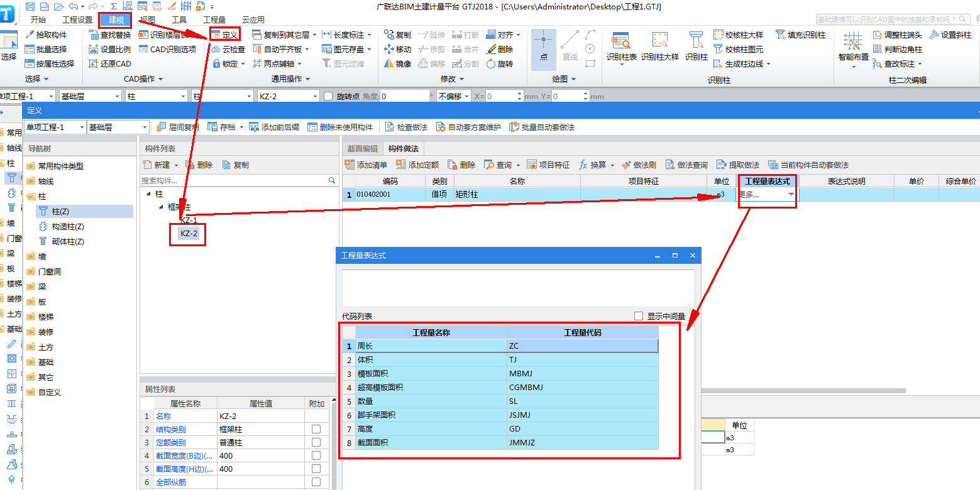
Task: Select the 模板面积 row in 代码列表
Action: click(x=500, y=374)
